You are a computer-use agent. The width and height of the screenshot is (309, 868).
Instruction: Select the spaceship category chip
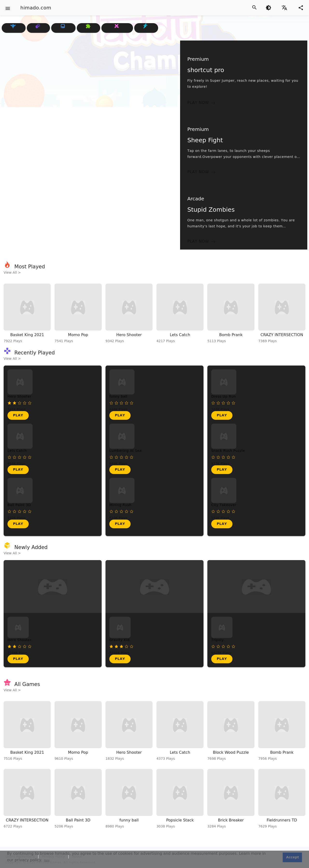click(x=14, y=28)
